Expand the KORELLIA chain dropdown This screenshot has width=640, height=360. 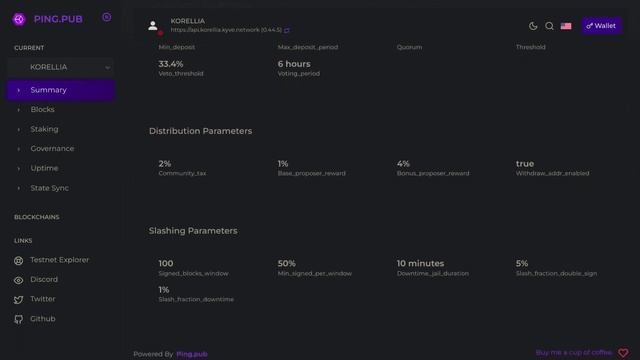60,67
